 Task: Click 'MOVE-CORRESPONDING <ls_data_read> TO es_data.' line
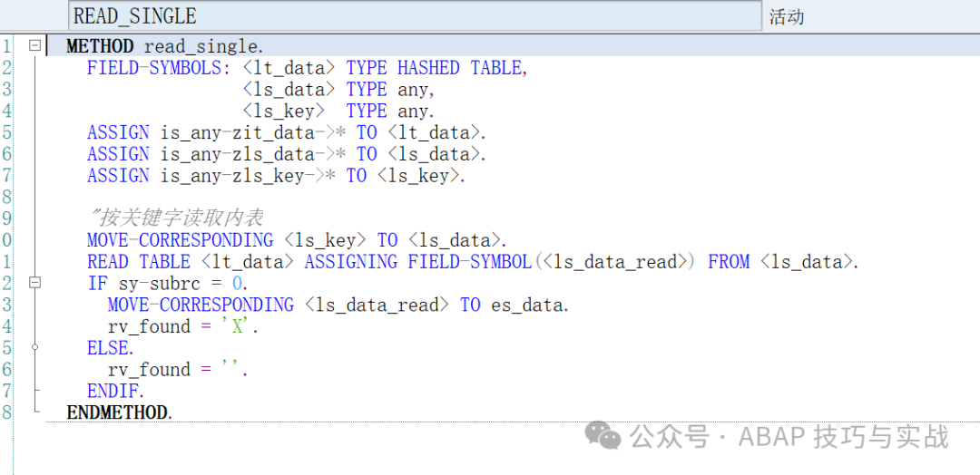coord(338,305)
